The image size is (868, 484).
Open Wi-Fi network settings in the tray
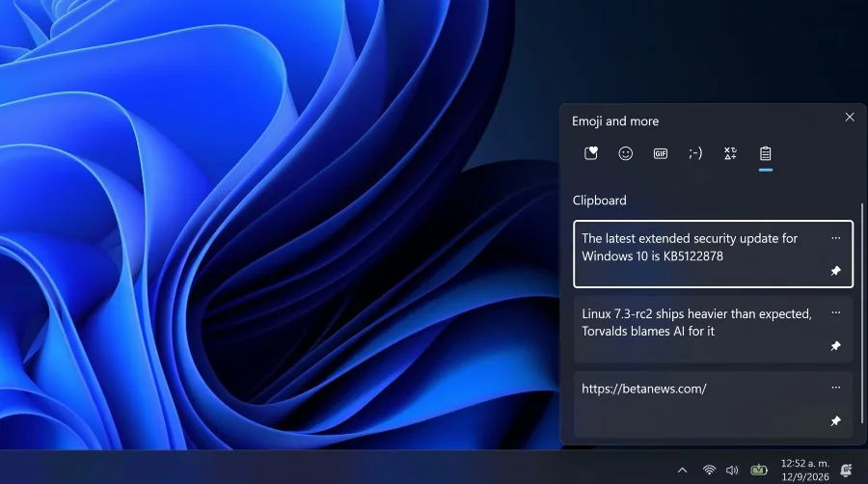coord(709,471)
